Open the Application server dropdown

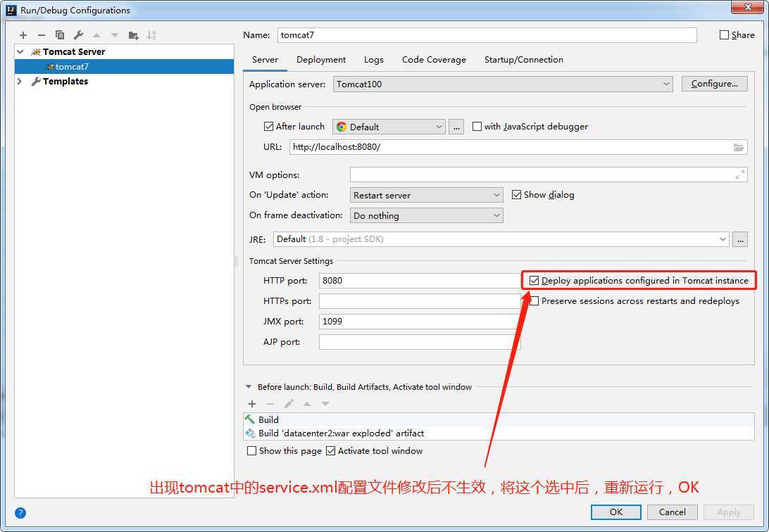point(502,84)
